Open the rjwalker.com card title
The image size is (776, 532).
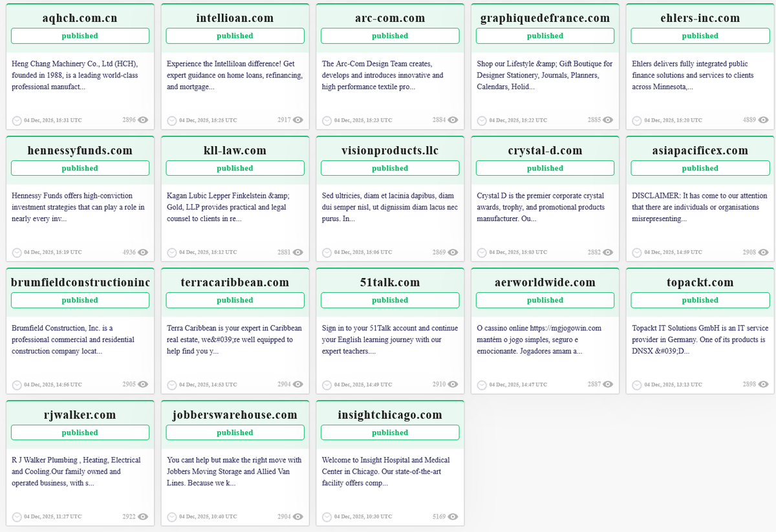click(80, 415)
